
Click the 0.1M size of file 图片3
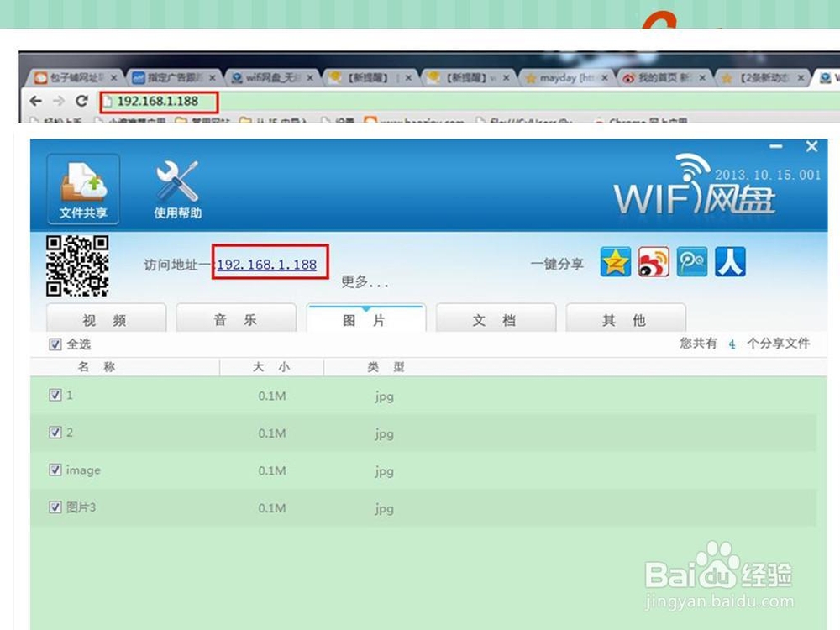click(271, 508)
